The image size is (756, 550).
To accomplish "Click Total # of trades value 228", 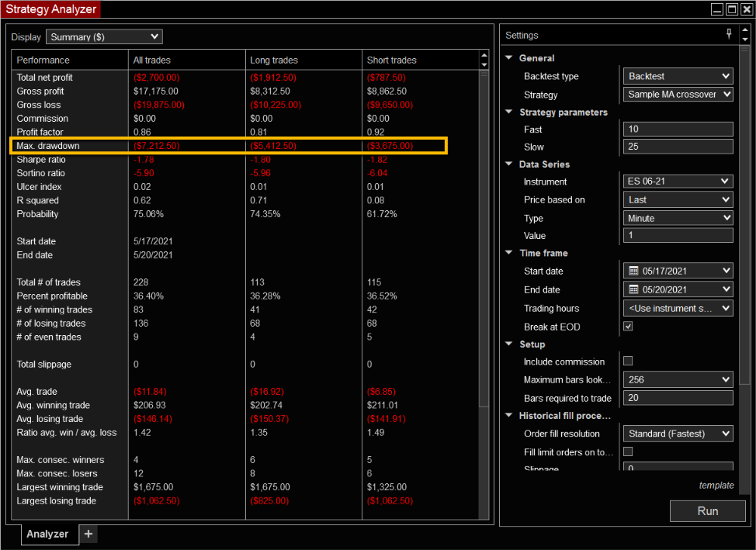I will point(140,282).
